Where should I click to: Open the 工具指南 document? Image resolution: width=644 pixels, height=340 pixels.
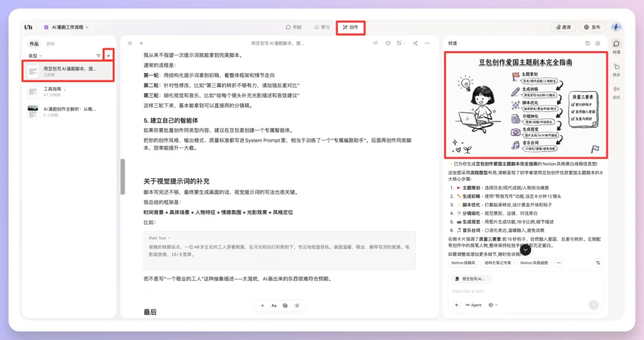68,92
